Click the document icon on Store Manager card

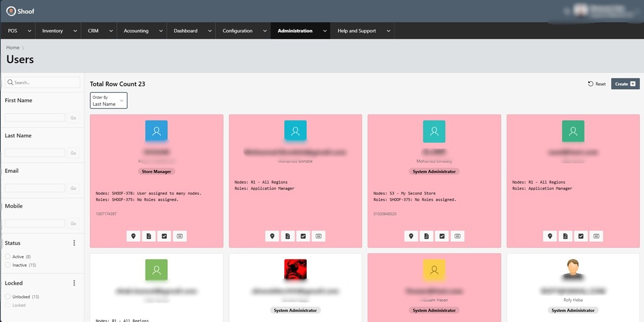coord(149,236)
